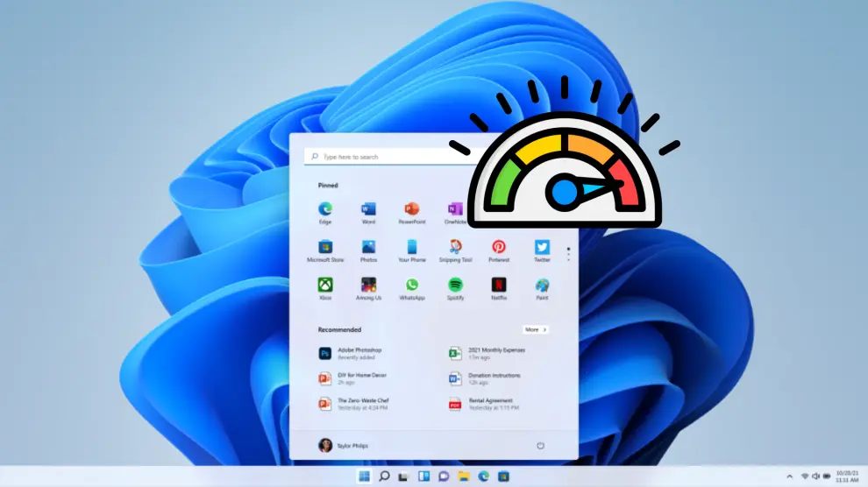Image resolution: width=868 pixels, height=487 pixels.
Task: Launch WhatsApp from the Start menu
Action: pos(411,286)
